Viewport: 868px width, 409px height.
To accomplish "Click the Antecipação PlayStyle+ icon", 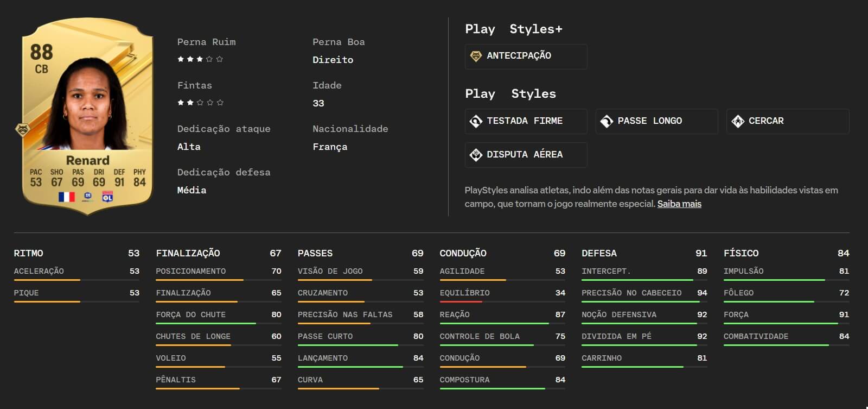I will [x=476, y=56].
